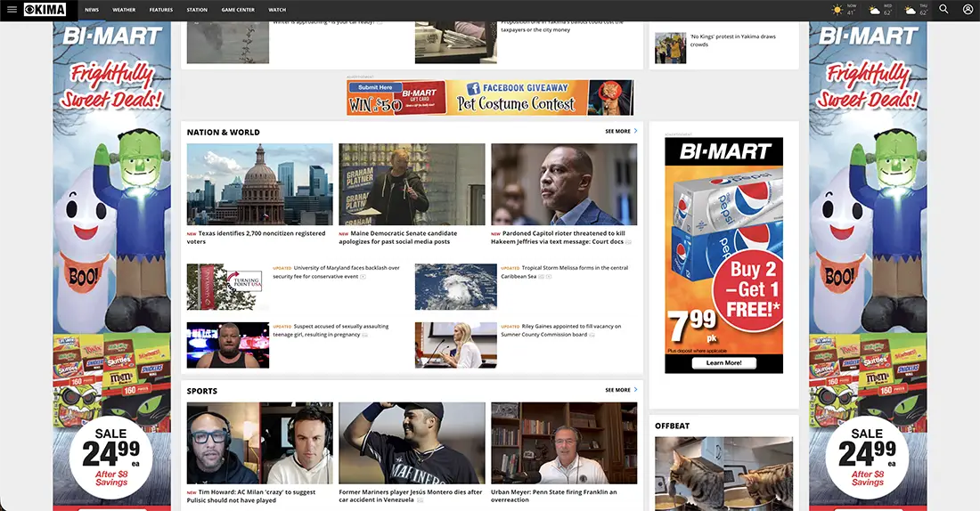Open Pardoned Capitol rioter Hakeem Jeffries headline
The height and width of the screenshot is (511, 980).
click(558, 238)
